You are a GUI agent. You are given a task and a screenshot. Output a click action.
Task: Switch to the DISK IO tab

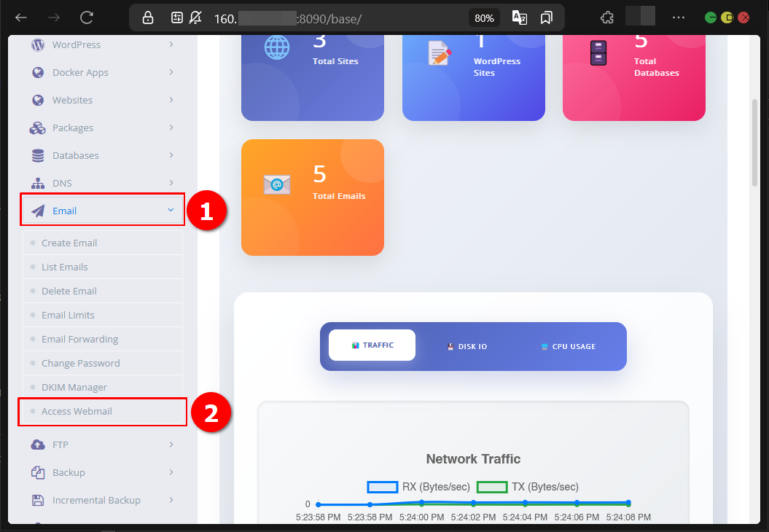(467, 346)
